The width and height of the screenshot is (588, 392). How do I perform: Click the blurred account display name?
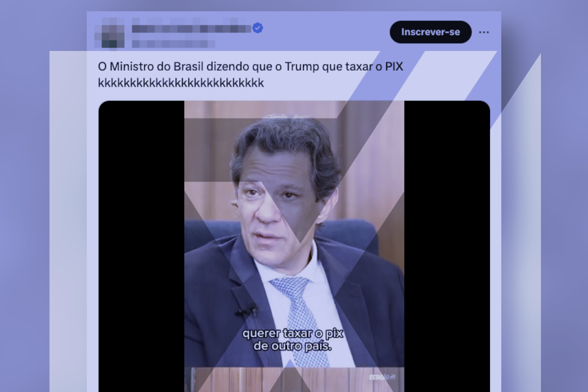(x=191, y=28)
